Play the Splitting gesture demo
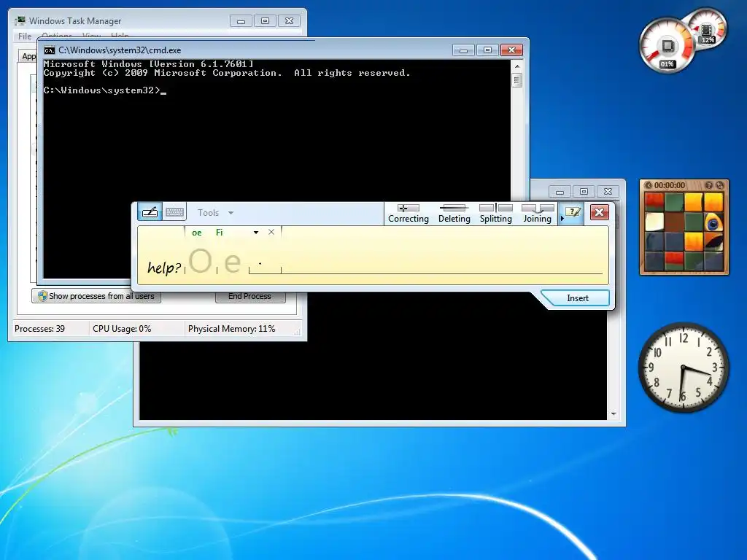The image size is (747, 560). point(495,214)
